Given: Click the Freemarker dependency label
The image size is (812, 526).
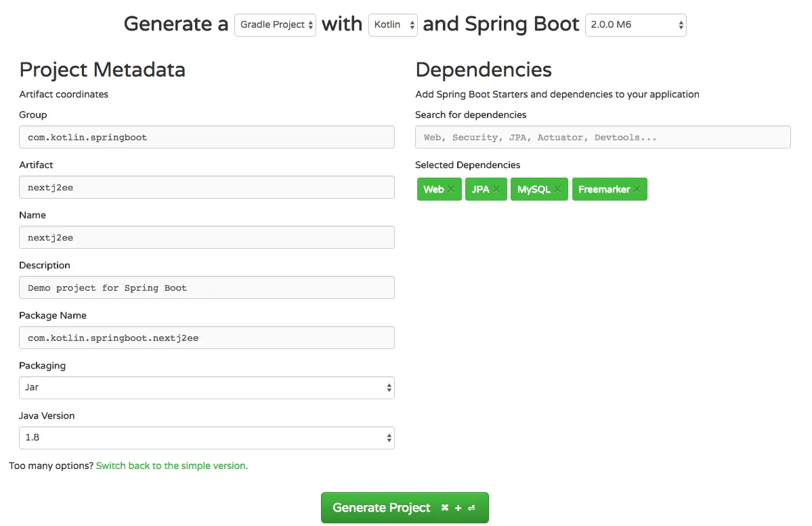Looking at the screenshot, I should pos(604,189).
